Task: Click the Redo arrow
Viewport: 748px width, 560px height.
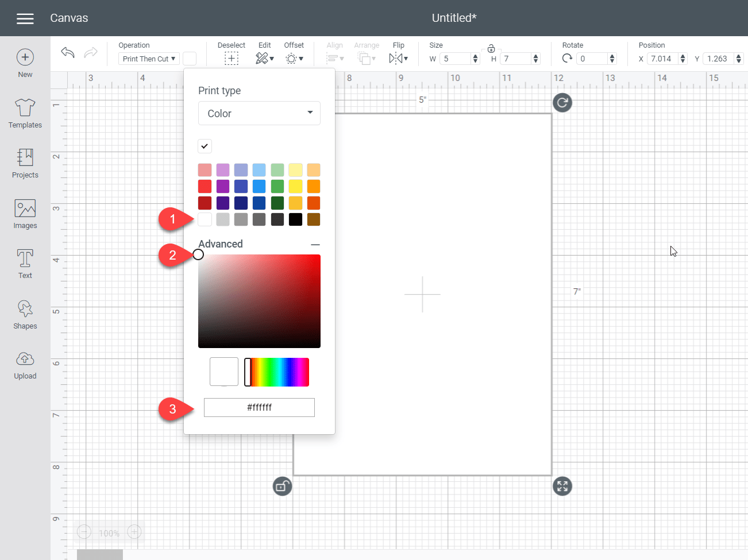Action: 91,53
